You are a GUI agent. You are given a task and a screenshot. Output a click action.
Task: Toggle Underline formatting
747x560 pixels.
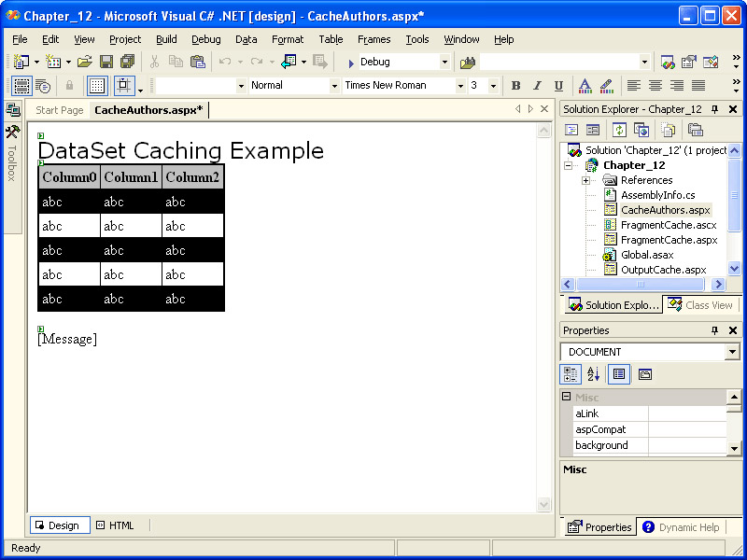tap(559, 86)
